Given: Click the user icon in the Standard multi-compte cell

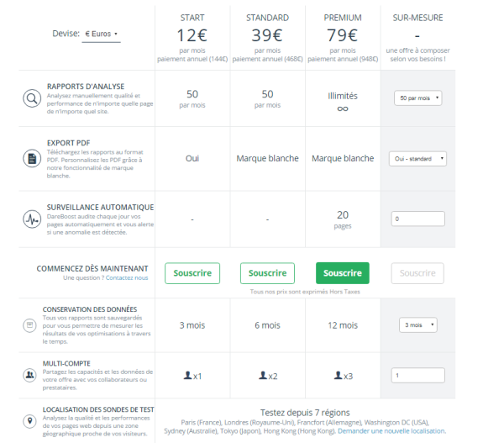Looking at the screenshot, I should pyautogui.click(x=262, y=376).
